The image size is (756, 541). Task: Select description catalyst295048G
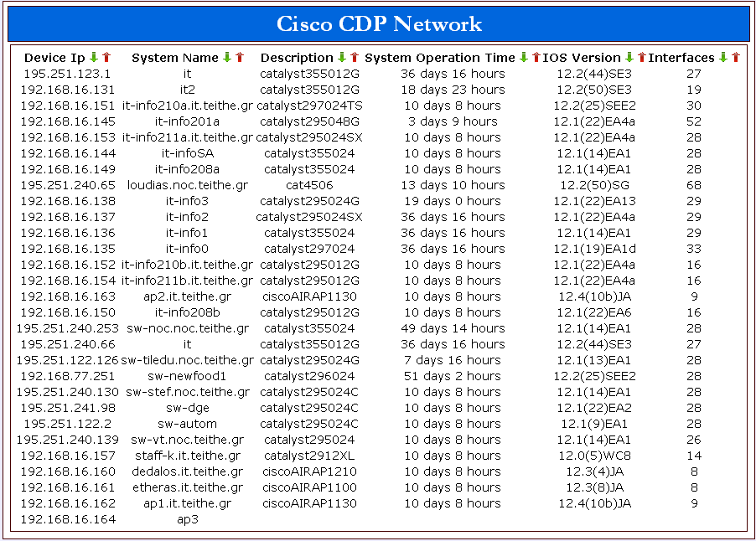(309, 121)
